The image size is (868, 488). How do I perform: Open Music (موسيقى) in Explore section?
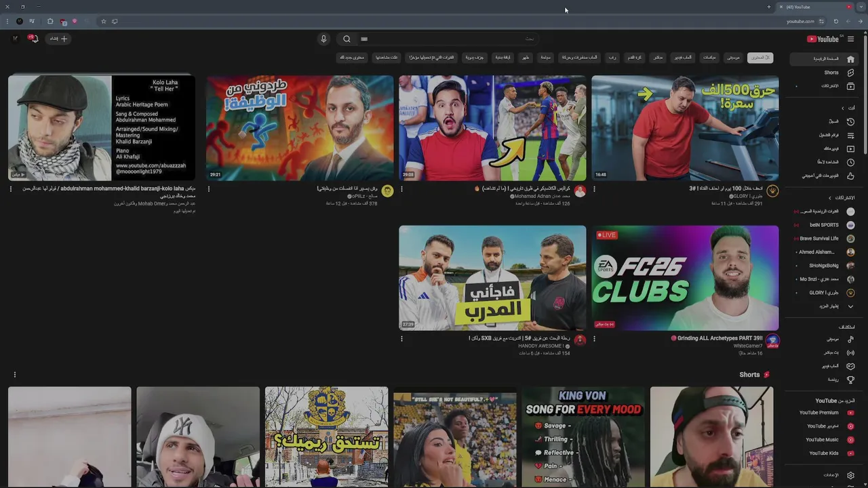tap(825, 339)
